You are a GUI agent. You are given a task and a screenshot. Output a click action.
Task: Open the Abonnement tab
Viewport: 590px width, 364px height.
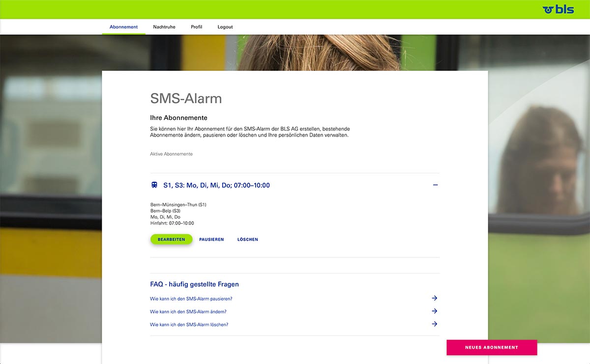123,27
